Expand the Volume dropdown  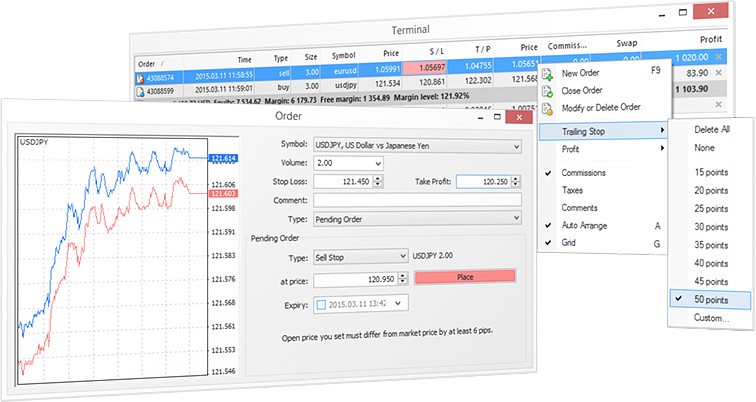tap(347, 163)
